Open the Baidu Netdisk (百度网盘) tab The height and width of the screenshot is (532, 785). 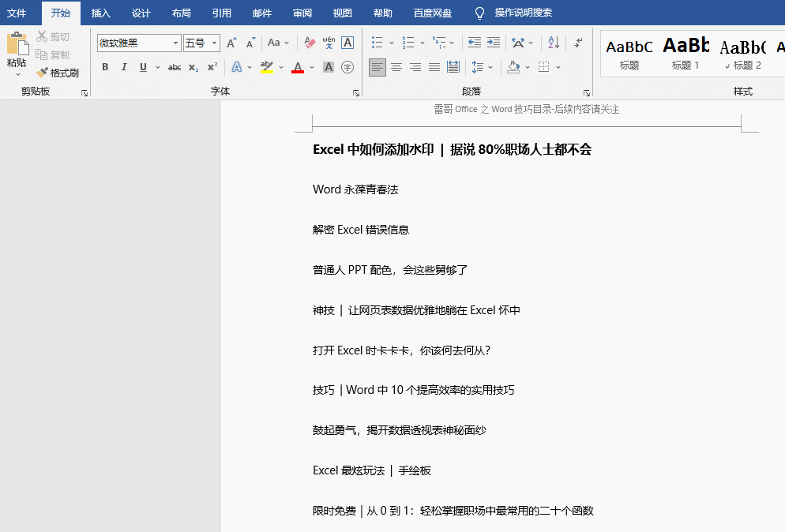point(433,13)
